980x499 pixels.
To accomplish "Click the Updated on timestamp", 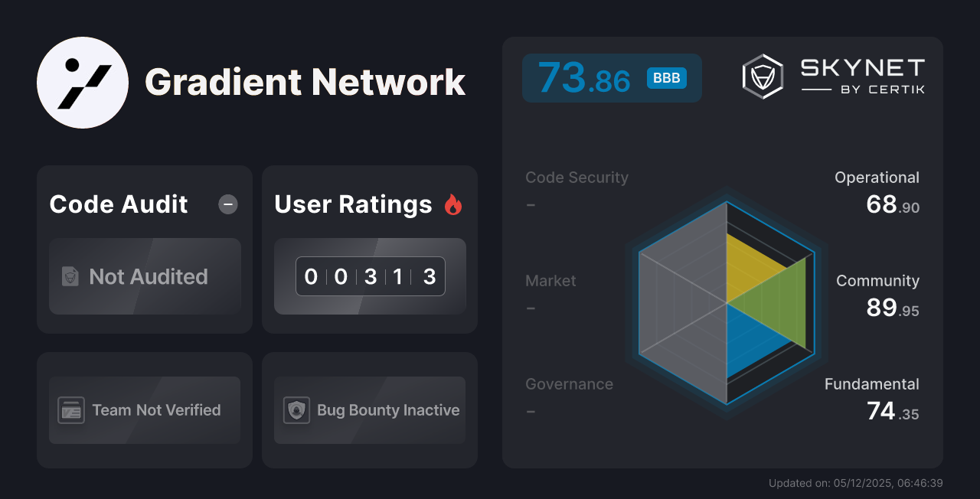I will (x=855, y=483).
